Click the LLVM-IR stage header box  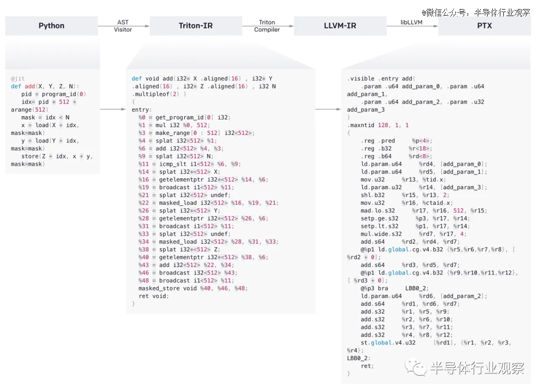point(340,26)
